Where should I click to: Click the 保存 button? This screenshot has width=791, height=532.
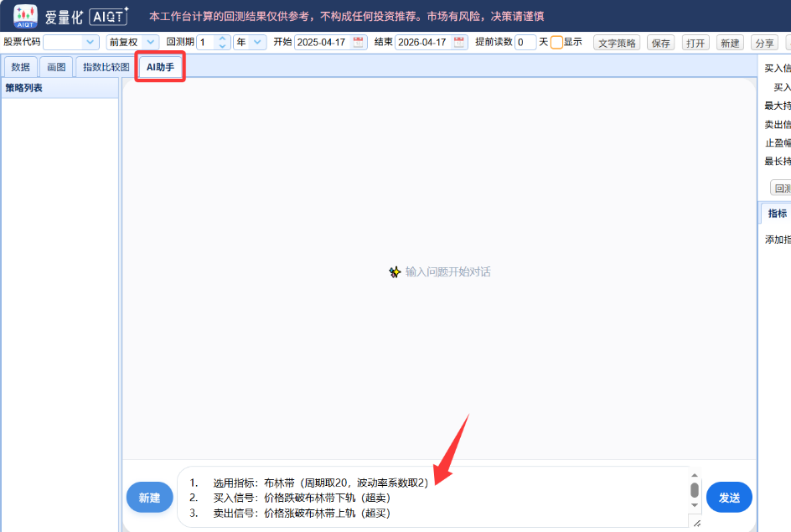[x=660, y=43]
